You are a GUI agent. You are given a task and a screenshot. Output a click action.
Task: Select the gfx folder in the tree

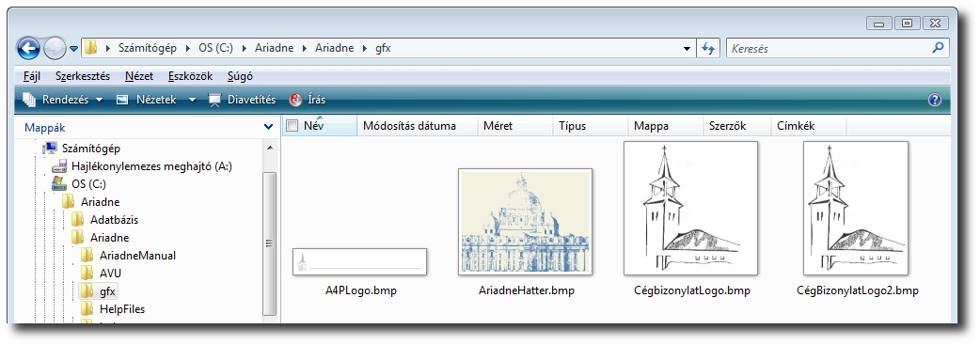click(x=107, y=291)
